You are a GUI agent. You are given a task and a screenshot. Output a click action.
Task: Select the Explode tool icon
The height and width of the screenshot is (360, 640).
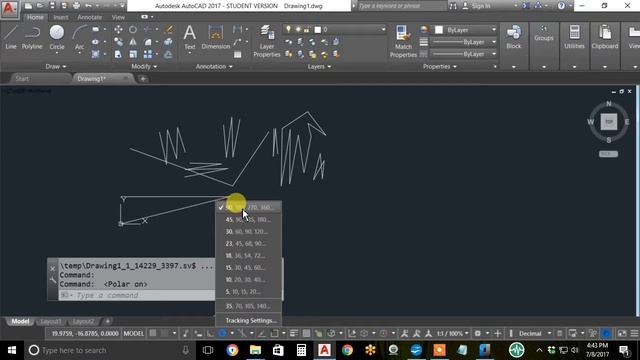(168, 42)
